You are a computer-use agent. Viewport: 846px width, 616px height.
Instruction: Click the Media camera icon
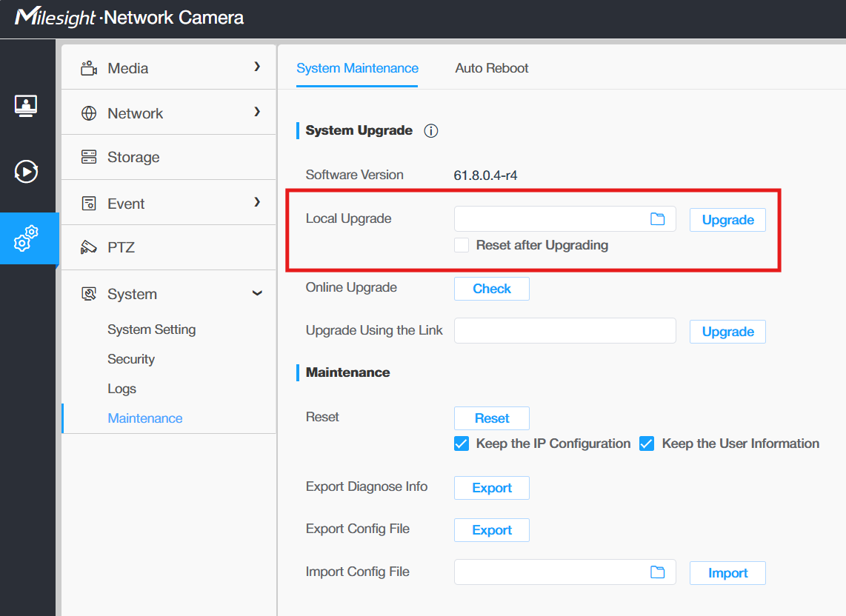click(x=89, y=69)
